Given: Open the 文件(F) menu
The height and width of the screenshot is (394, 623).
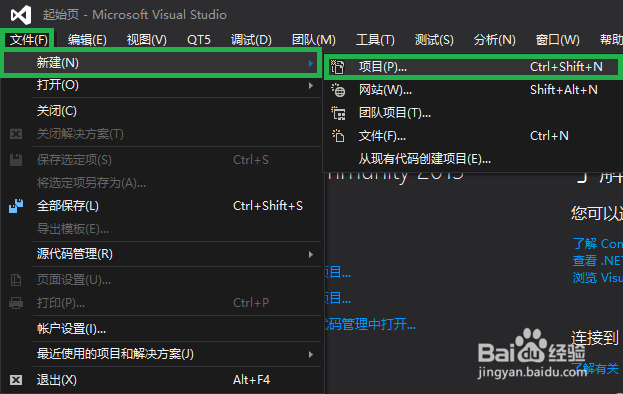Looking at the screenshot, I should (x=29, y=40).
